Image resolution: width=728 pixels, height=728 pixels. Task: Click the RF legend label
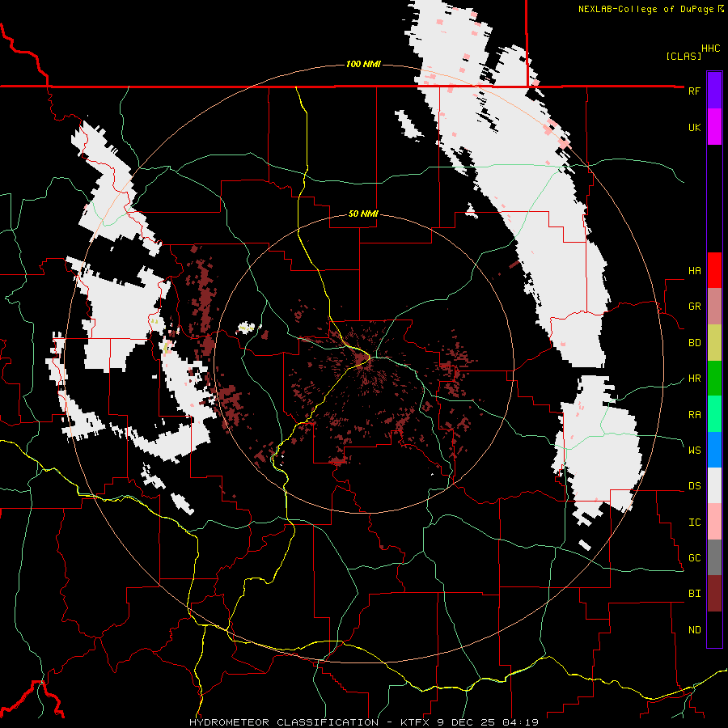tap(694, 91)
